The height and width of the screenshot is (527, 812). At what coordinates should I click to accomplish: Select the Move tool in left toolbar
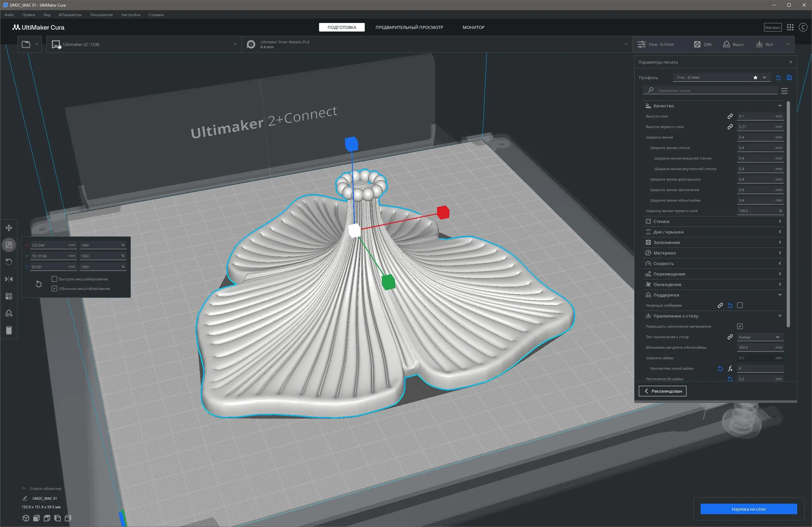click(9, 228)
